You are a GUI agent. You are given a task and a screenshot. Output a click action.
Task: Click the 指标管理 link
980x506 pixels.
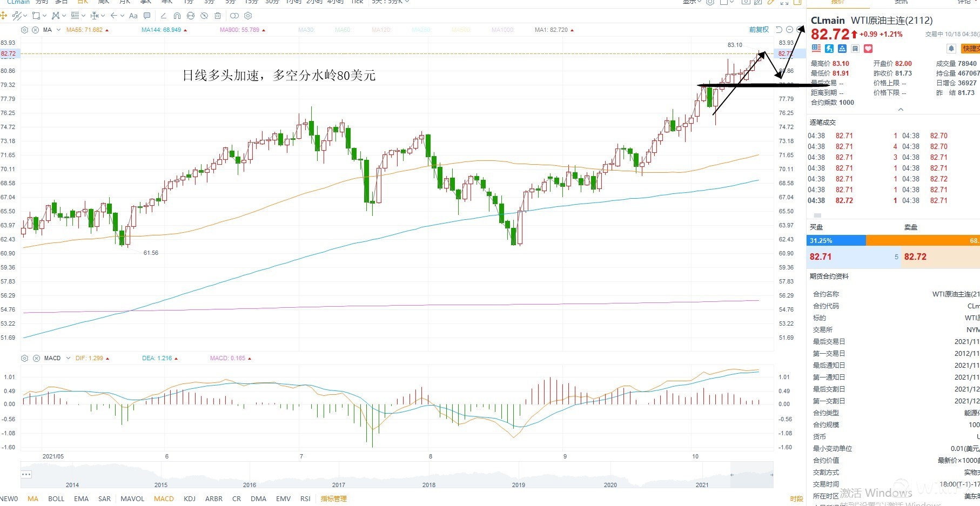[334, 498]
